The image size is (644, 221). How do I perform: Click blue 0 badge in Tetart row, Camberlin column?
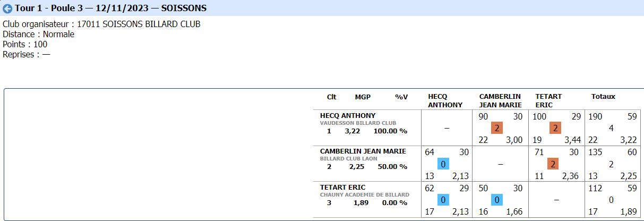point(496,200)
